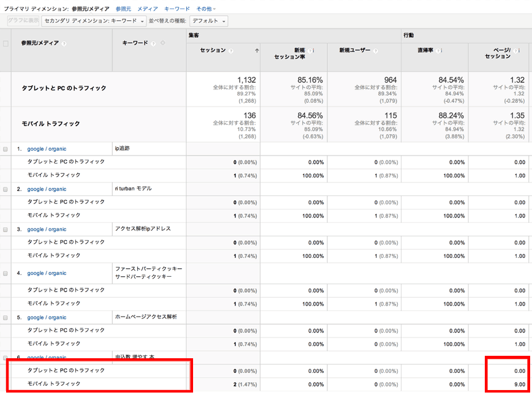Image resolution: width=532 pixels, height=395 pixels.
Task: Open the デフォルト sort type dropdown
Action: pos(209,21)
